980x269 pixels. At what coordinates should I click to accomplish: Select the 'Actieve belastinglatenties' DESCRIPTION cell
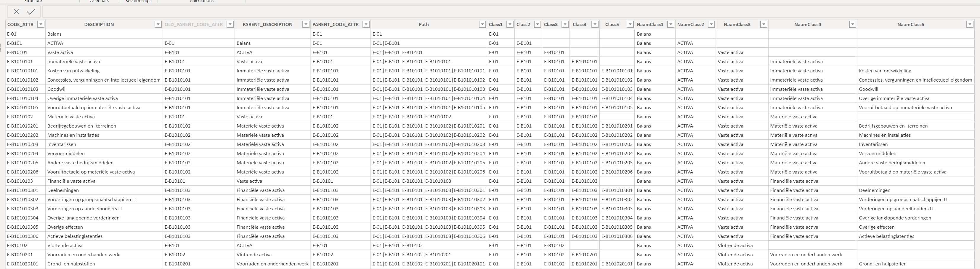pyautogui.click(x=104, y=237)
